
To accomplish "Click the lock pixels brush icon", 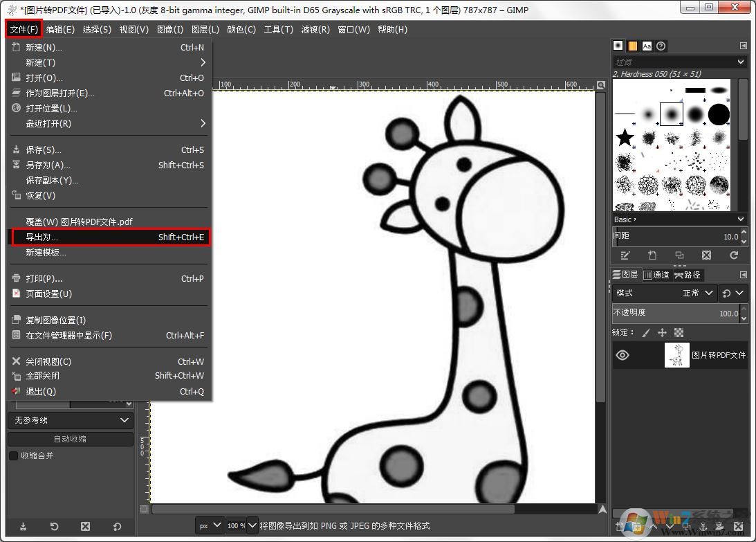I will pyautogui.click(x=646, y=333).
